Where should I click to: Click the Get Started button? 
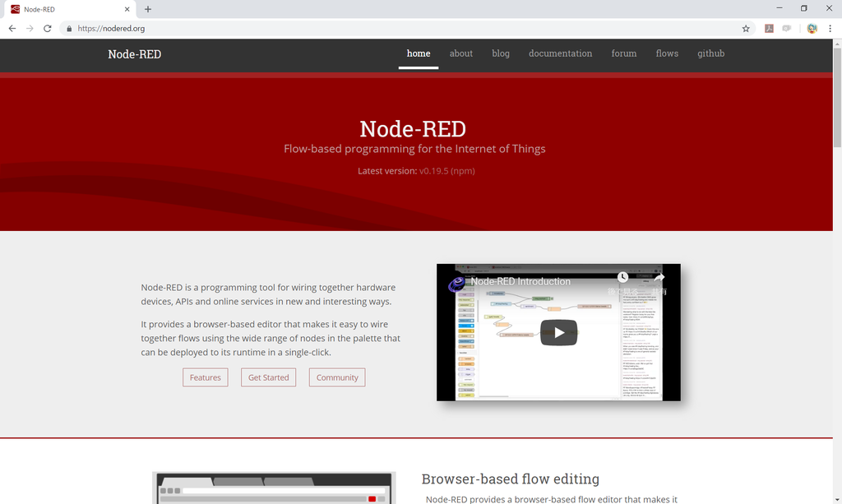click(x=269, y=377)
